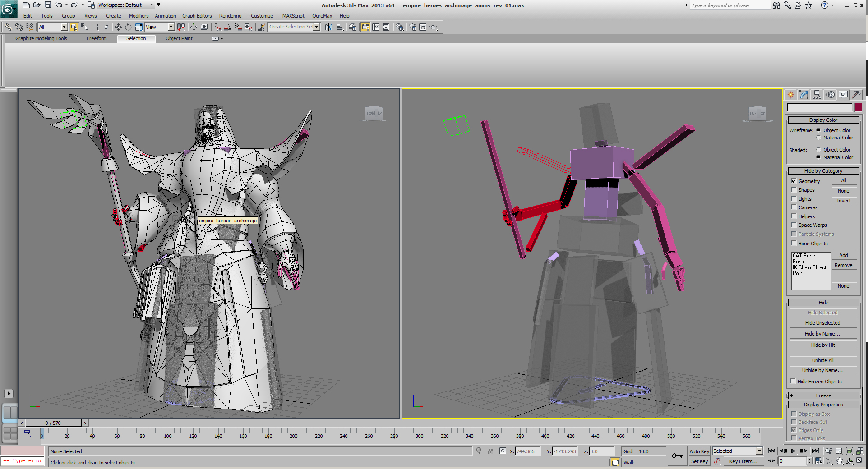
Task: Open the Workspace Default dropdown
Action: click(x=152, y=5)
